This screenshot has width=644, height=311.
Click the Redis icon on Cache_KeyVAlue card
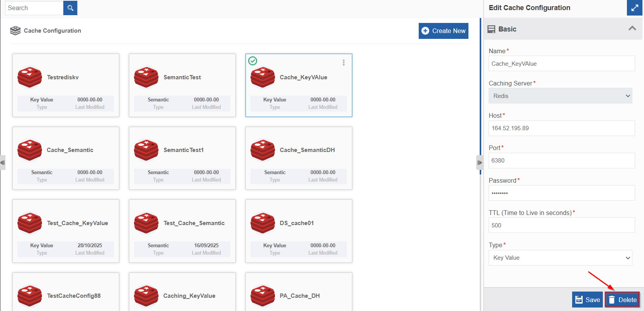263,77
